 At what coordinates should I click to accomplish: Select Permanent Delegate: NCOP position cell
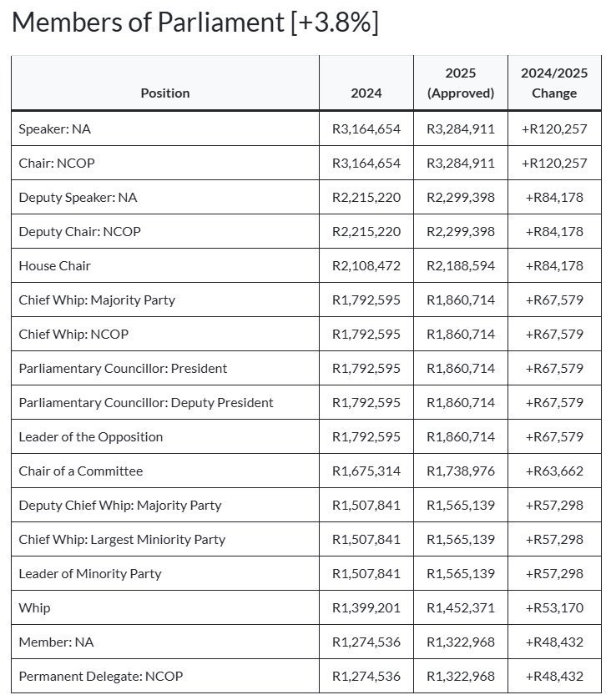coord(165,676)
